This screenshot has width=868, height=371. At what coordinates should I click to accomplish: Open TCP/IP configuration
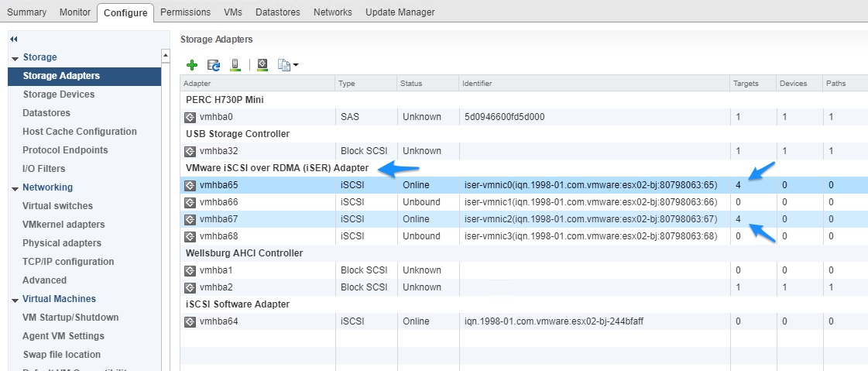pyautogui.click(x=68, y=261)
